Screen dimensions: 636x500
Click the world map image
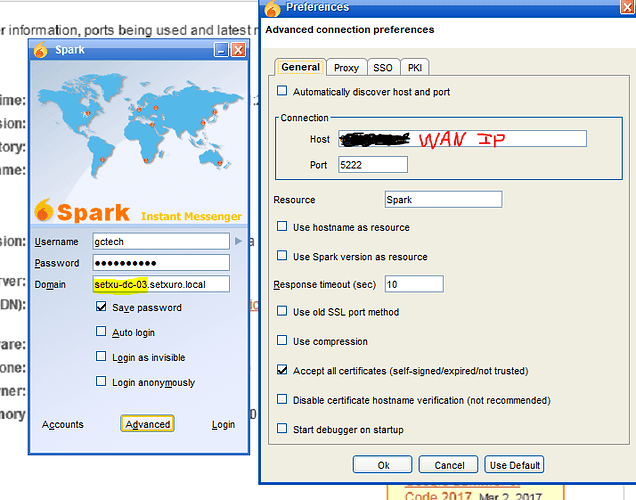[x=138, y=124]
